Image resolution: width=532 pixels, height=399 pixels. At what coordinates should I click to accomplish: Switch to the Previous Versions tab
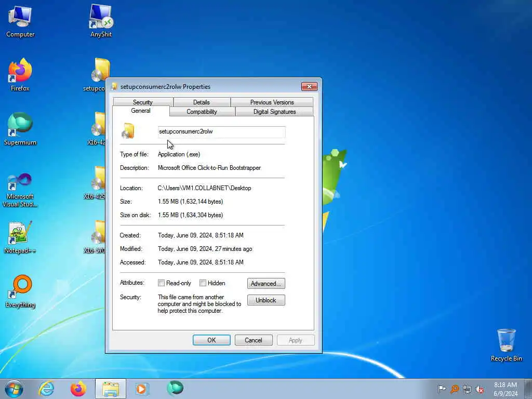[272, 102]
